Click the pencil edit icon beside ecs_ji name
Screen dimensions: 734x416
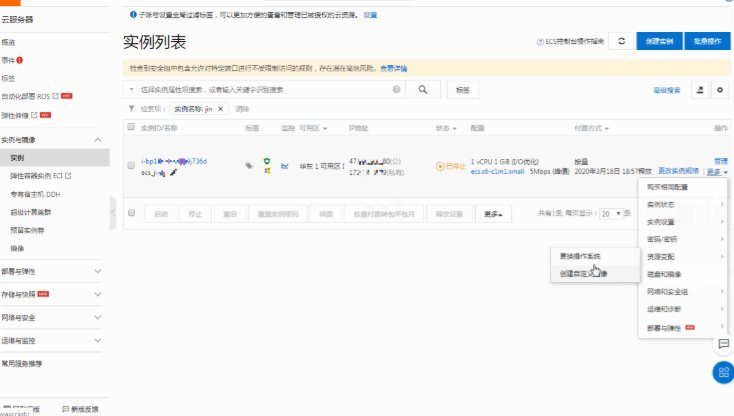[x=173, y=173]
